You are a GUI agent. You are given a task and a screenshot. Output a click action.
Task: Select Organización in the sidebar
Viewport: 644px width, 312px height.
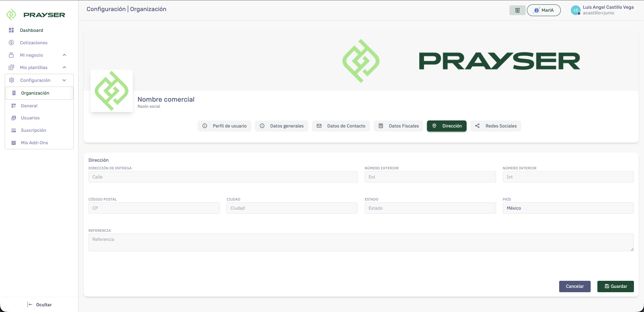coord(39,93)
